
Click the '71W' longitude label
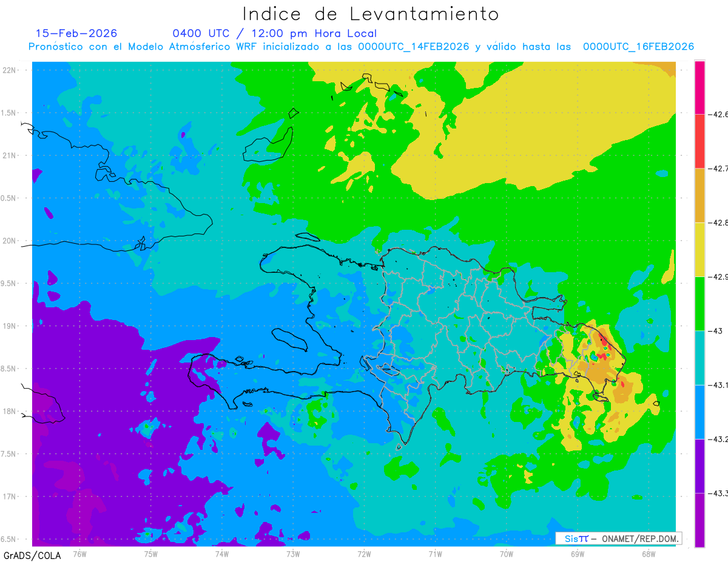[435, 554]
